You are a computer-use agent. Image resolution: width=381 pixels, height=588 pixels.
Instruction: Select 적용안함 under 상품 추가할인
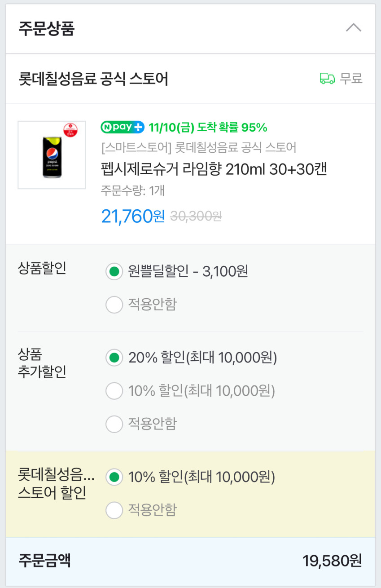click(x=114, y=424)
